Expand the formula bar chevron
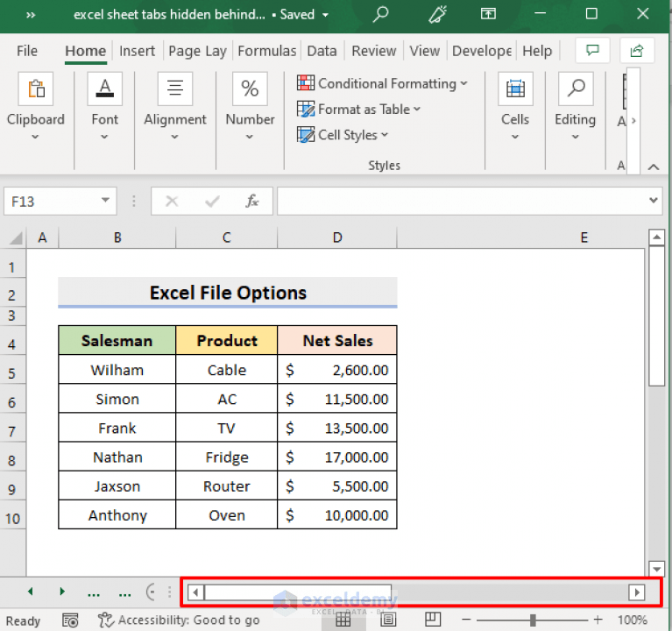Image resolution: width=672 pixels, height=631 pixels. point(653,200)
